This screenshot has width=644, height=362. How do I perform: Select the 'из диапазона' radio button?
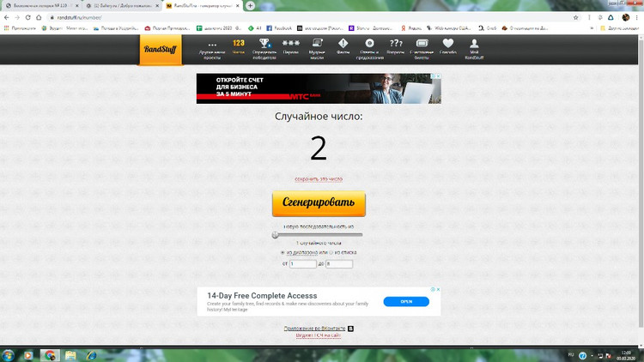click(x=283, y=253)
